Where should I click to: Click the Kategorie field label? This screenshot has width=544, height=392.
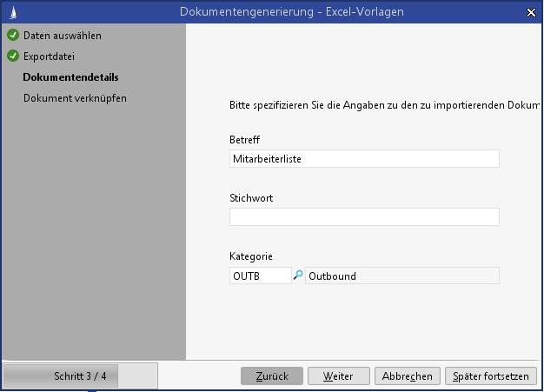pos(251,256)
